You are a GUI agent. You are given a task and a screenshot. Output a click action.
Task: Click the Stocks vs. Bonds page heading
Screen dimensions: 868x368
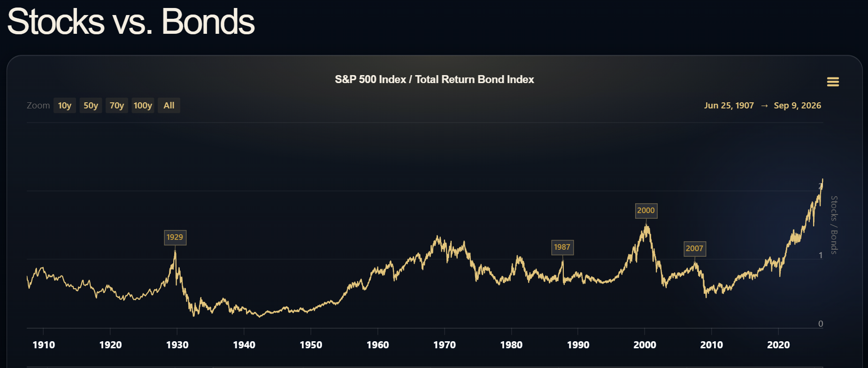click(x=131, y=22)
